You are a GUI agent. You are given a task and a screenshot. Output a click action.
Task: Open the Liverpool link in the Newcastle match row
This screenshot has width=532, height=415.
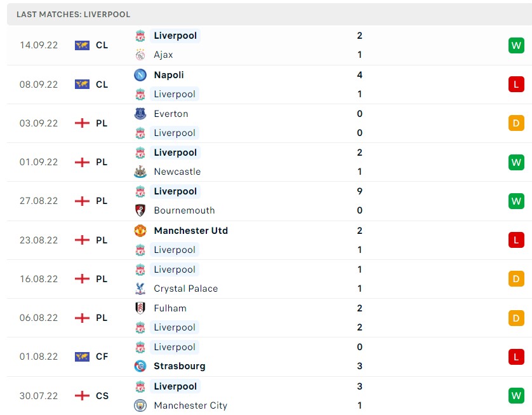175,153
